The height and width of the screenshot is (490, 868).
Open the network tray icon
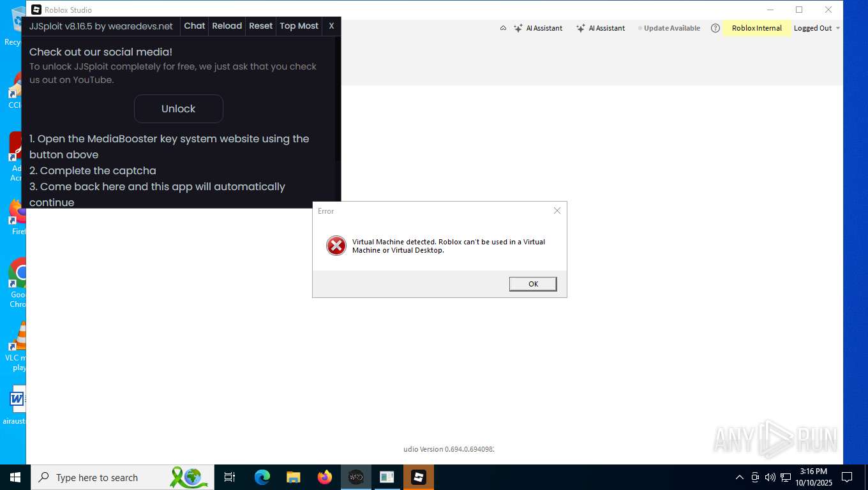pyautogui.click(x=786, y=477)
